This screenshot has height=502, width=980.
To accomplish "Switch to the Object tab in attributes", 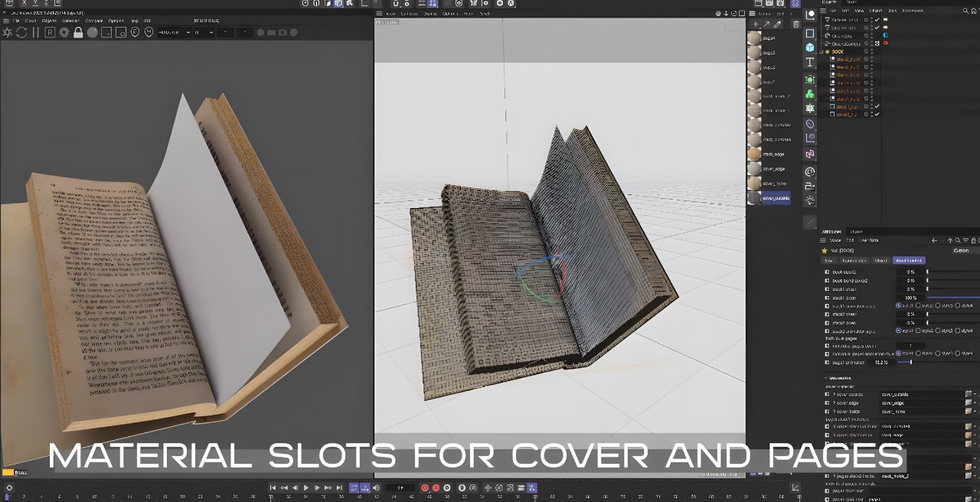I will pos(881,260).
